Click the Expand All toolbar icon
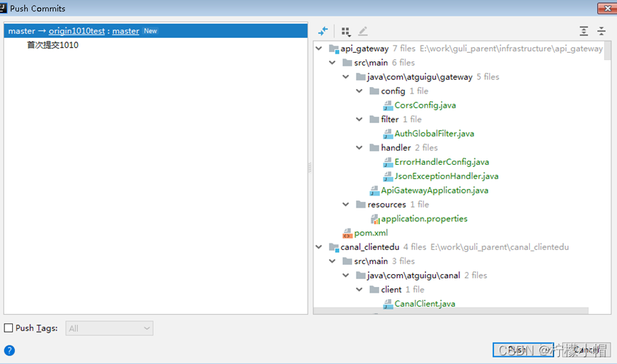The image size is (617, 364). pos(584,31)
